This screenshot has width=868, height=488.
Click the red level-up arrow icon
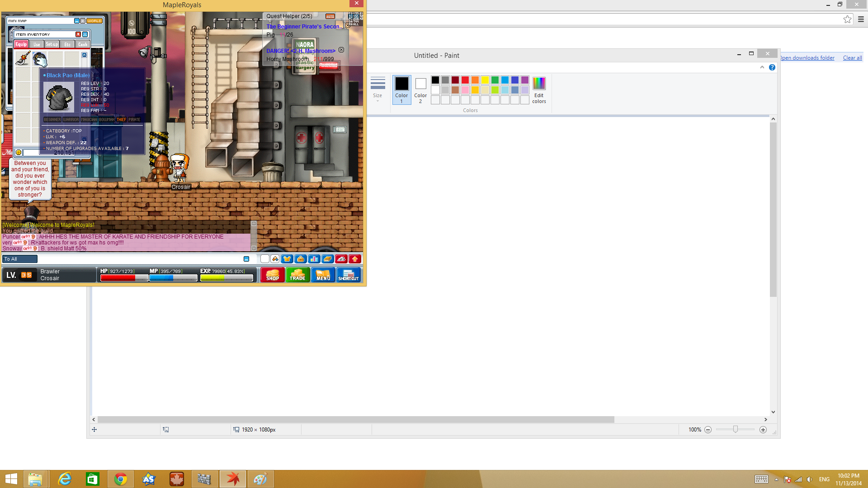[355, 259]
